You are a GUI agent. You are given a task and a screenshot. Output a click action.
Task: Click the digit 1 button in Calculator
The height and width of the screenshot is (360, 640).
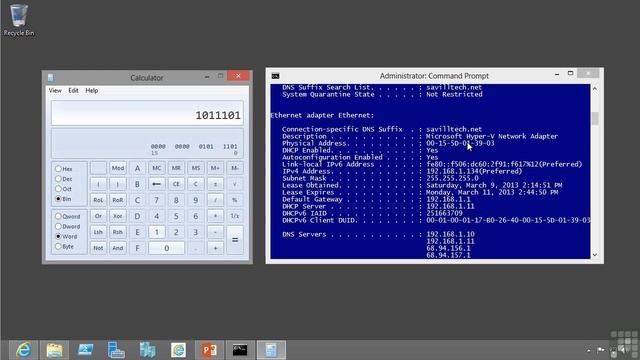click(x=156, y=232)
